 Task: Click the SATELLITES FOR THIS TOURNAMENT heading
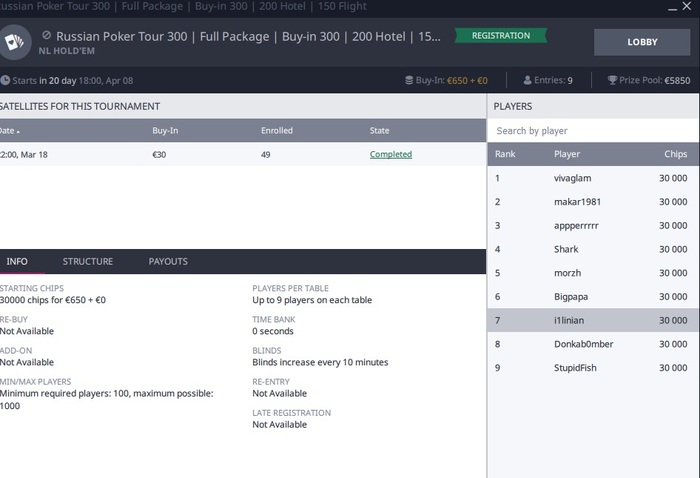[x=80, y=106]
